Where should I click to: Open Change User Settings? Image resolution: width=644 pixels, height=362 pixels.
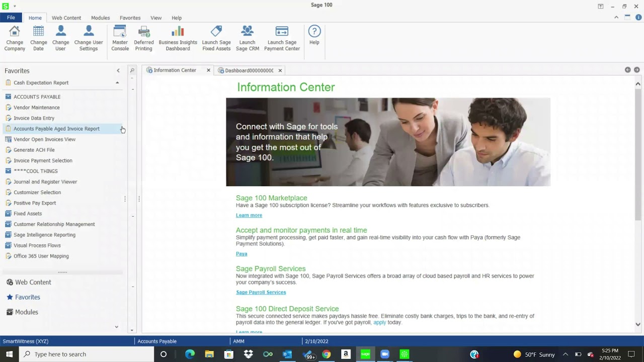89,38
